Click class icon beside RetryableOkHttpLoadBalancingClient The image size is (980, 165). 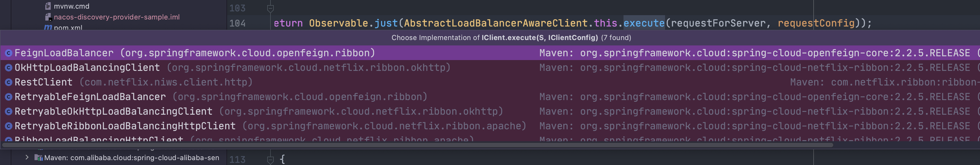click(8, 111)
